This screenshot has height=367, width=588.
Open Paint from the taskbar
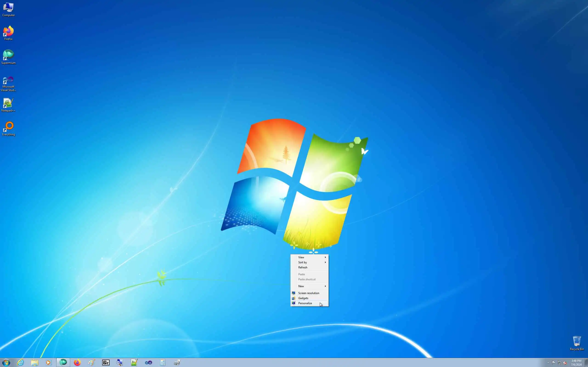[x=91, y=363]
